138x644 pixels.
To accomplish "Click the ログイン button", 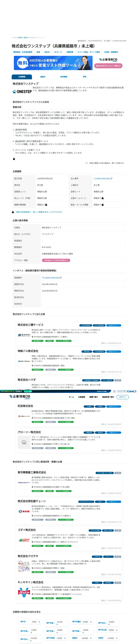I will pos(123,397).
